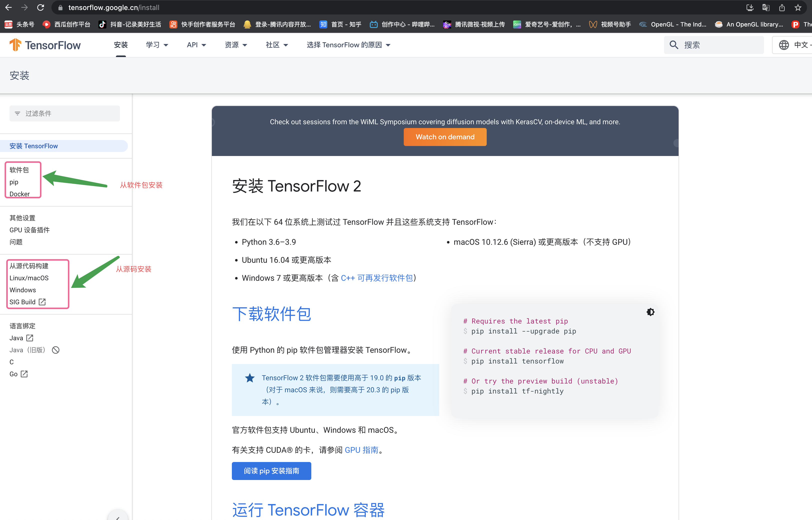Open Go language binding link
The image size is (812, 520).
coord(18,374)
